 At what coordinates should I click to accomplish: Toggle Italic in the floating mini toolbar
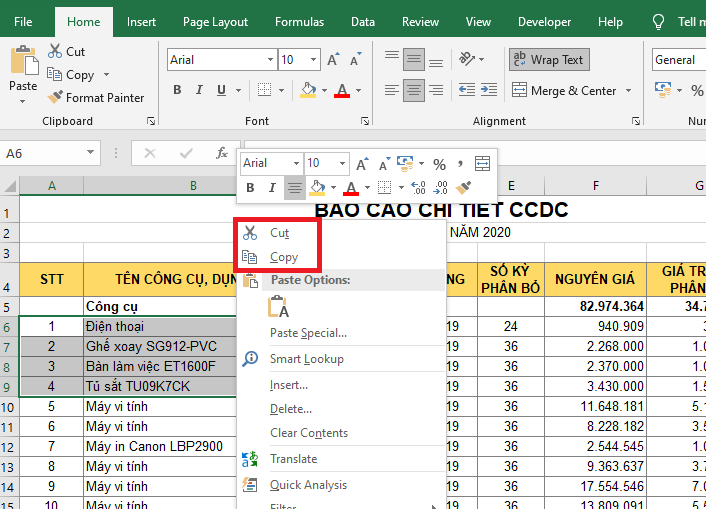pyautogui.click(x=271, y=188)
